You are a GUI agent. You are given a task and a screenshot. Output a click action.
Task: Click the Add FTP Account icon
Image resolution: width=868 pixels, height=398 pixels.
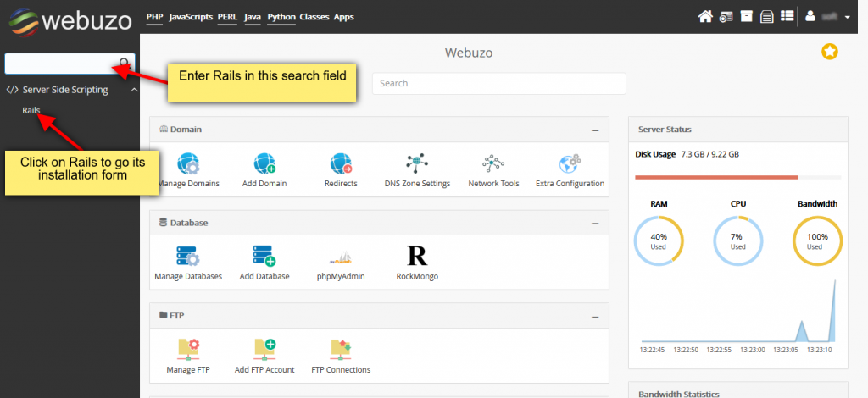coord(264,349)
